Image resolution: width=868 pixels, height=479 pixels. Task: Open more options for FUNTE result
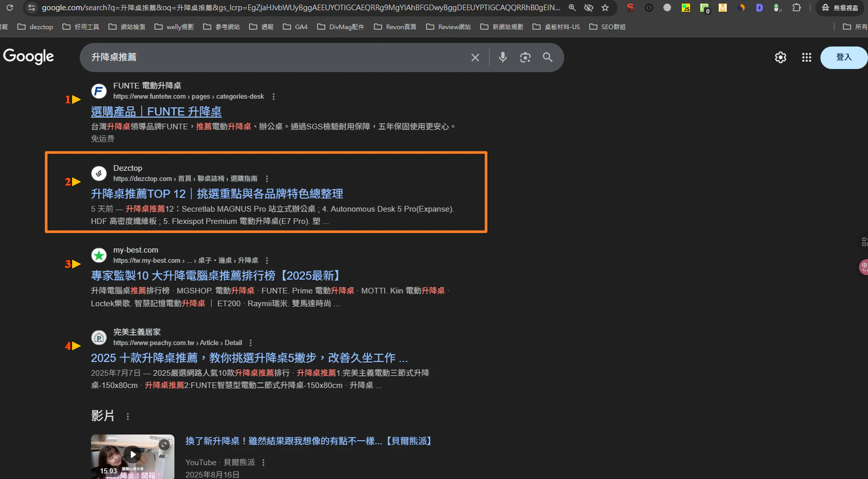tap(274, 97)
